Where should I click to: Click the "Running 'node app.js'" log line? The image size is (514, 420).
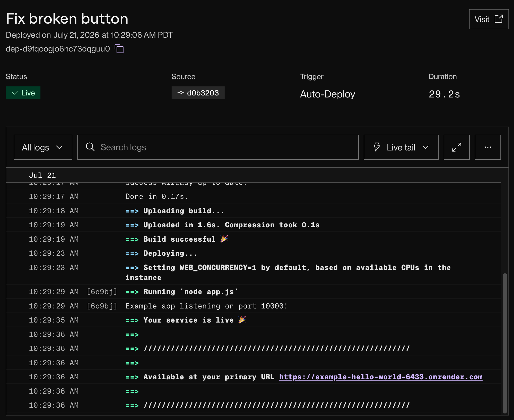[x=253, y=292]
